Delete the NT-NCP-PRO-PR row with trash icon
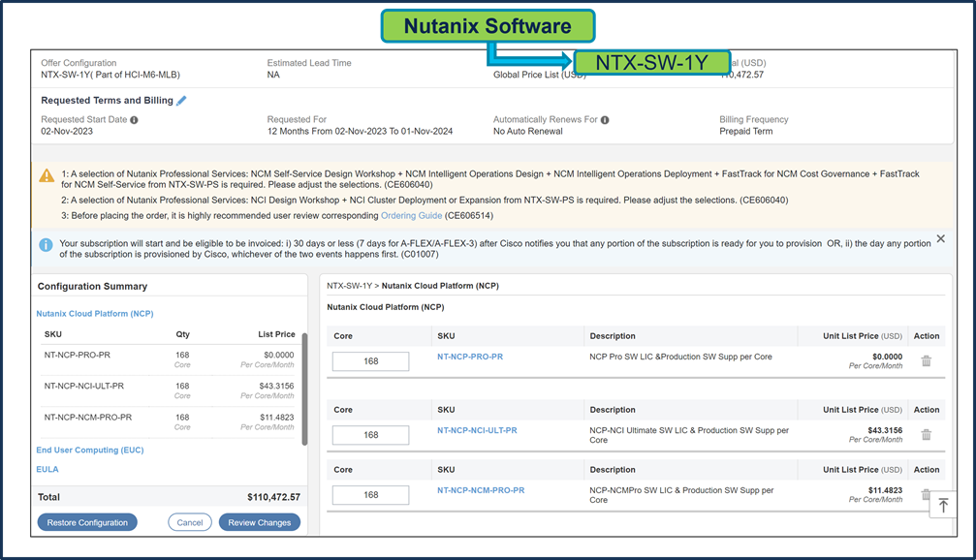Viewport: 976px width, 560px height. (x=927, y=360)
